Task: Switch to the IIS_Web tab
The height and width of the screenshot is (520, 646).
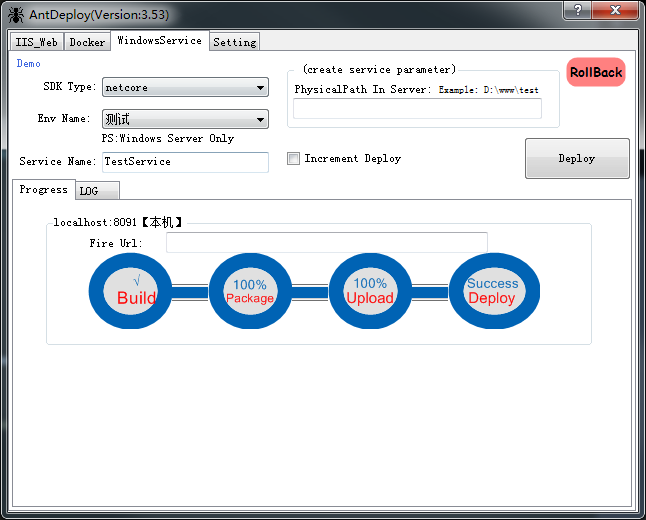Action: click(x=36, y=42)
